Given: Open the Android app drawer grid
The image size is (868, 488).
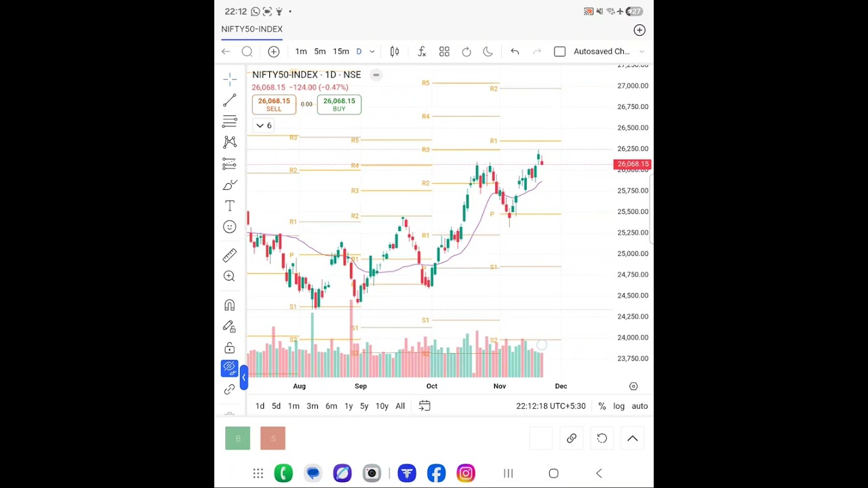Looking at the screenshot, I should click(x=258, y=473).
